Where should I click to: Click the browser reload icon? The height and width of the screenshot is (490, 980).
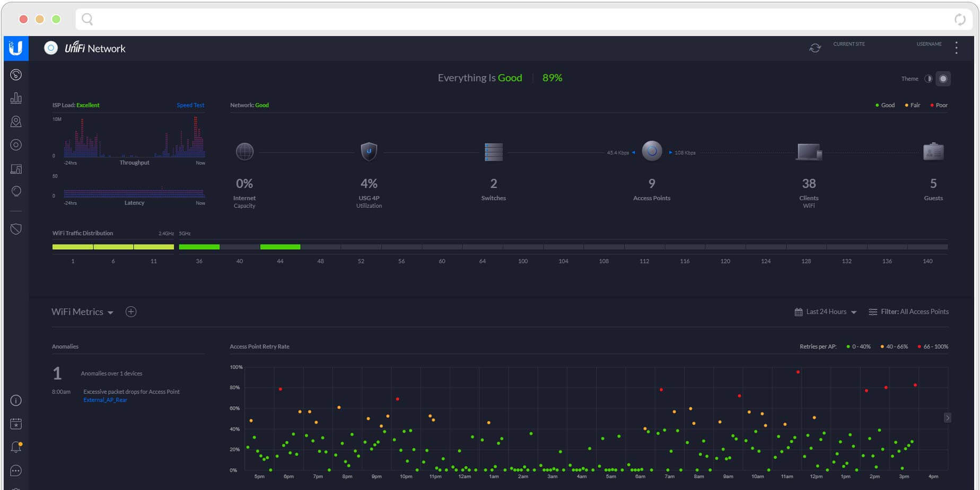(x=960, y=20)
